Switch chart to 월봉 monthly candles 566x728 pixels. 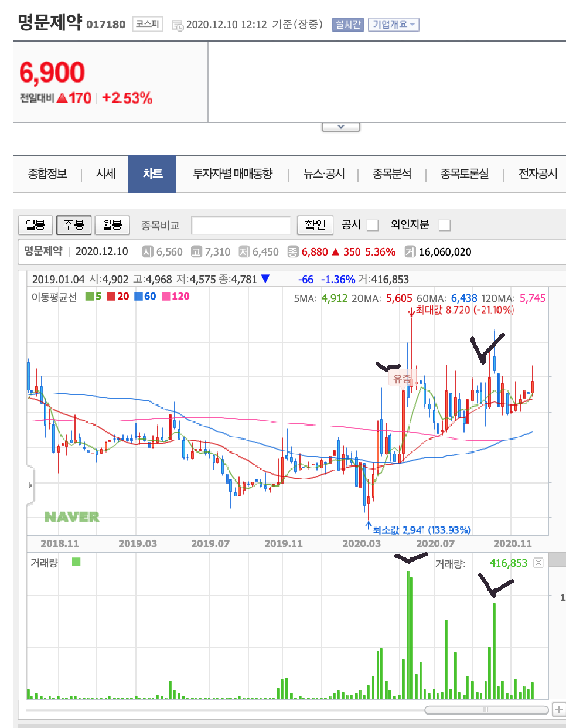tap(112, 224)
